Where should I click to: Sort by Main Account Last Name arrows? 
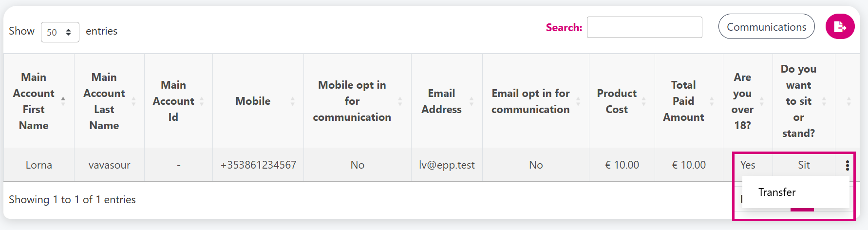pyautogui.click(x=133, y=101)
